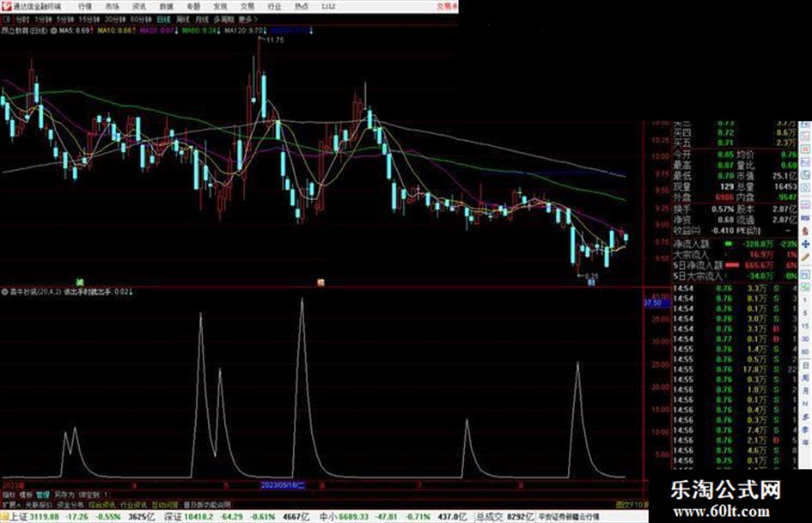Click the sidebar icon below the pencil
This screenshot has width=812, height=523.
point(805,273)
